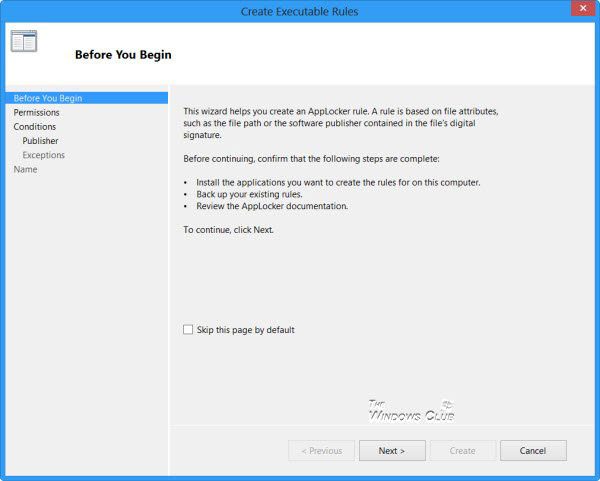Click the 'Before You Begin' page heading

pos(123,55)
